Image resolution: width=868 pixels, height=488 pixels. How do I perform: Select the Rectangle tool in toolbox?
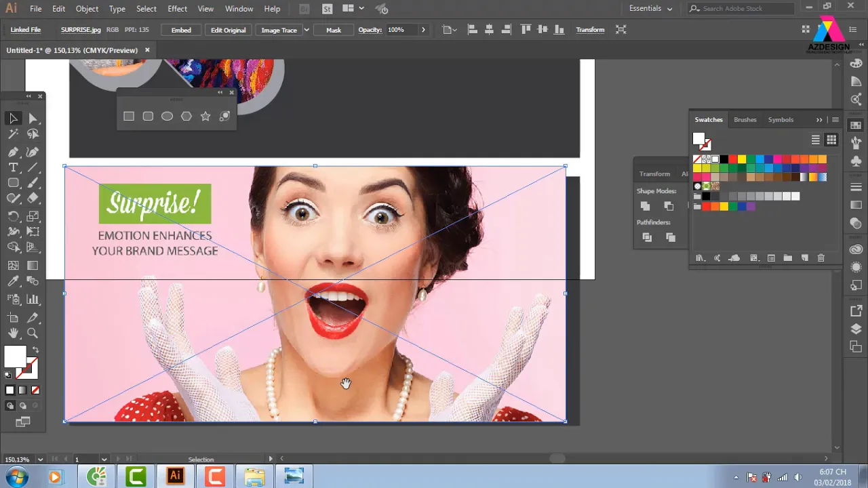pyautogui.click(x=13, y=183)
